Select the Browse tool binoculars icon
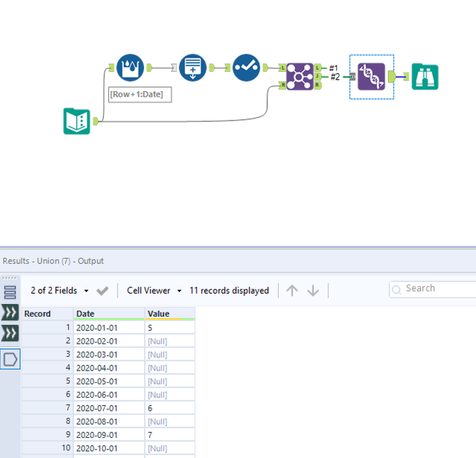The height and width of the screenshot is (458, 476). click(425, 77)
